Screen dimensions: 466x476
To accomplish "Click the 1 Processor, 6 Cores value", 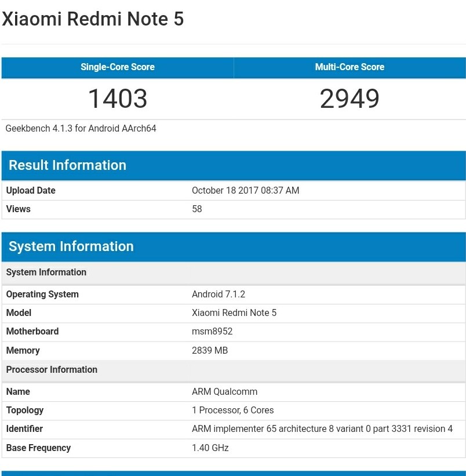I will pos(232,410).
